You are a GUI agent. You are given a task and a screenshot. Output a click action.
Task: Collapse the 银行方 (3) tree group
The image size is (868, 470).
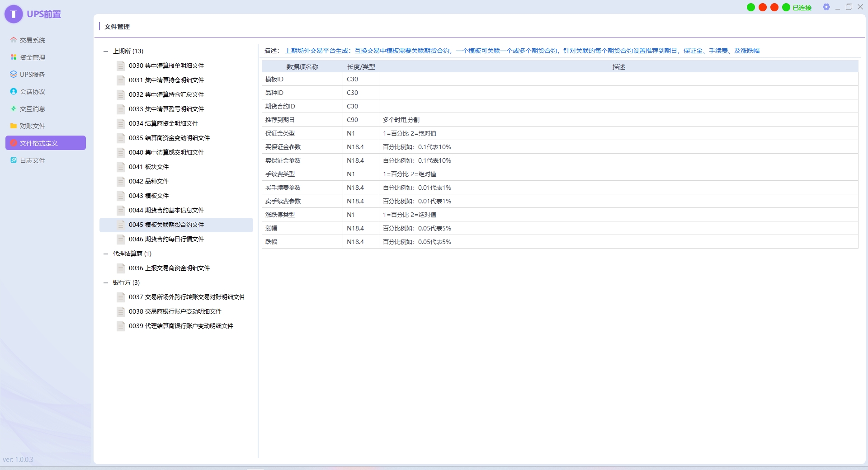pos(106,283)
